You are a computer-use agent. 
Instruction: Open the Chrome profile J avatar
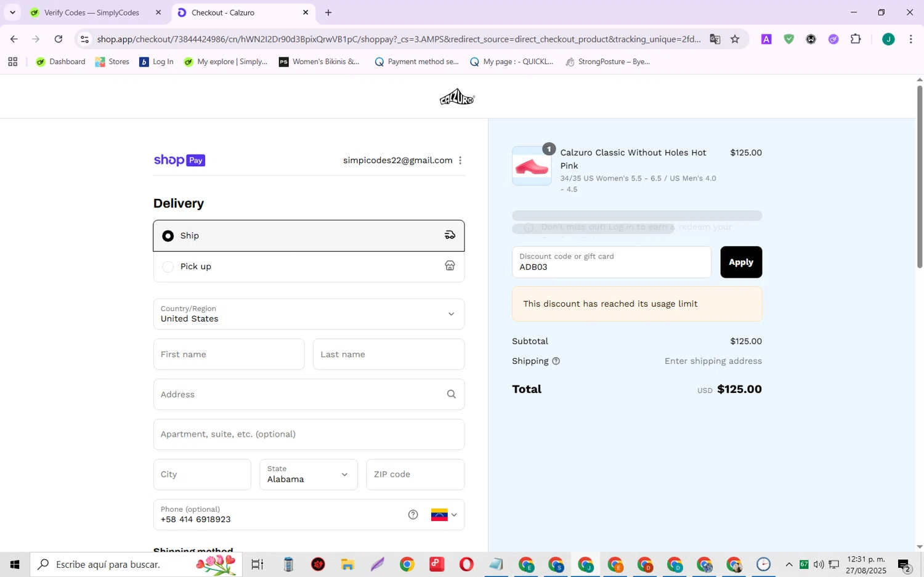coord(888,39)
